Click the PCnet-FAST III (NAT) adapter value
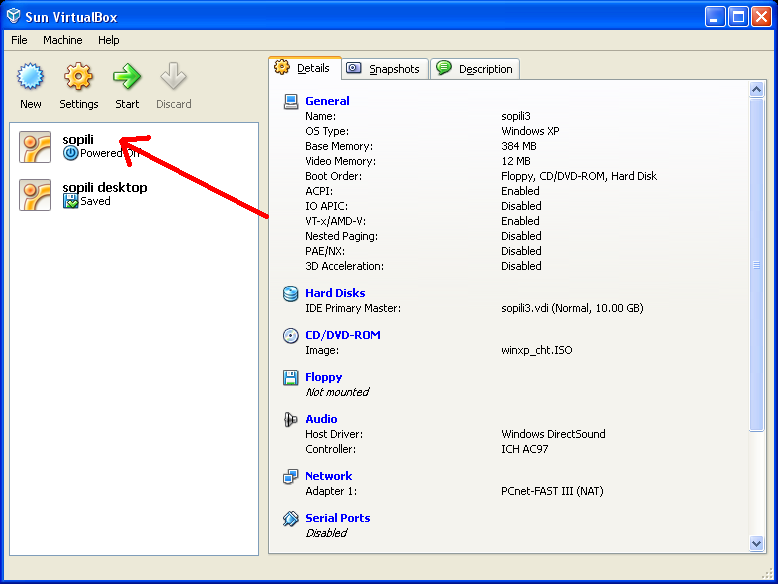The height and width of the screenshot is (584, 778). coord(552,491)
